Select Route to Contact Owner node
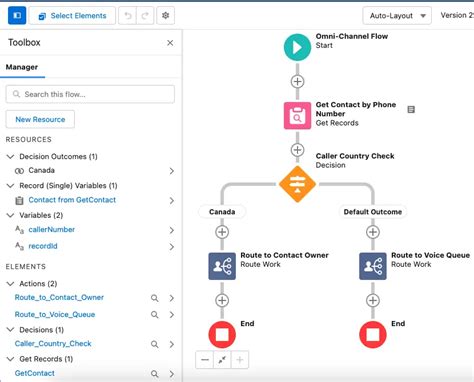Viewport: 474px width, 382px height. pos(222,266)
